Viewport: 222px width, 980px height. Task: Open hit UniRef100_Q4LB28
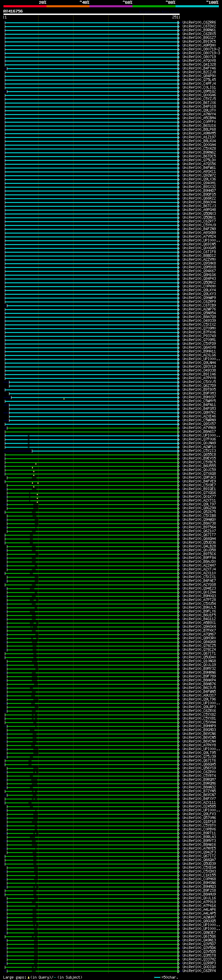[199, 546]
